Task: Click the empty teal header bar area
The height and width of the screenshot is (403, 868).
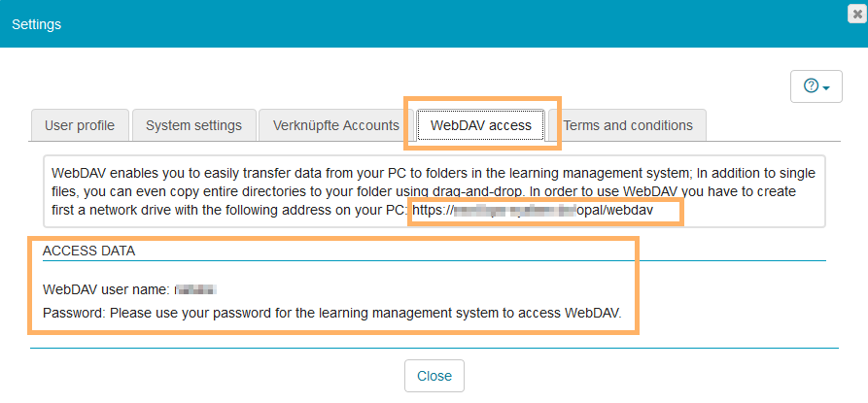Action: click(x=437, y=24)
